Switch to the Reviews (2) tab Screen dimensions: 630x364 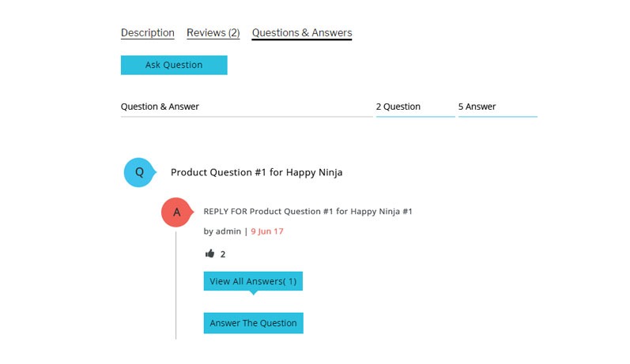point(213,32)
